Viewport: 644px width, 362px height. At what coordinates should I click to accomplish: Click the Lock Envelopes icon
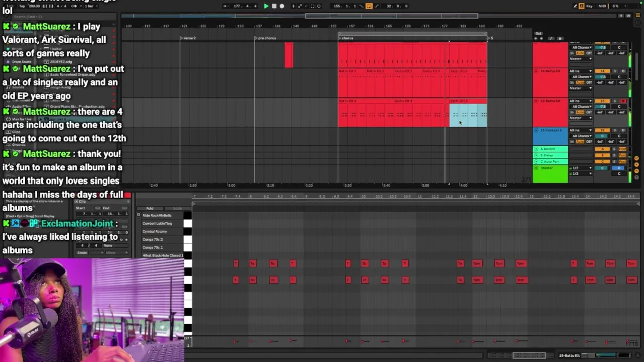tap(560, 38)
